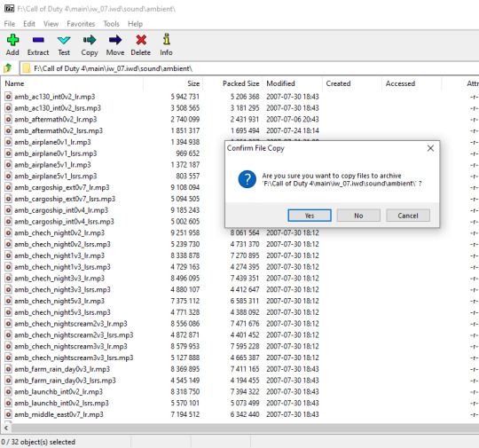Click the red Delete X icon

[x=141, y=40]
